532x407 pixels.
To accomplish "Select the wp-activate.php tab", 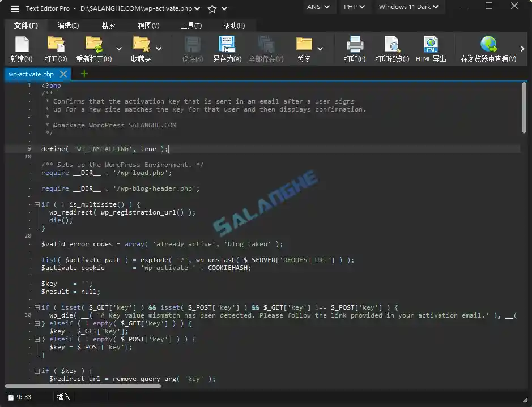I will pos(31,74).
